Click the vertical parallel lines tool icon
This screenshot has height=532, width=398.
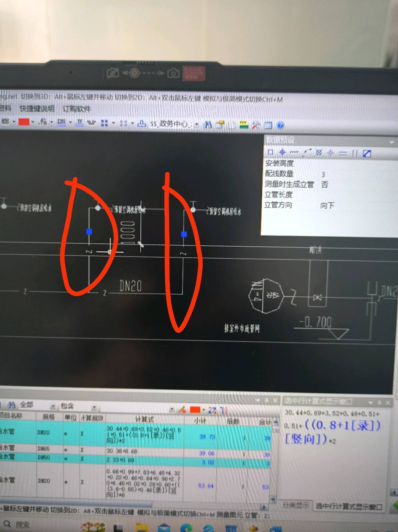pyautogui.click(x=355, y=153)
